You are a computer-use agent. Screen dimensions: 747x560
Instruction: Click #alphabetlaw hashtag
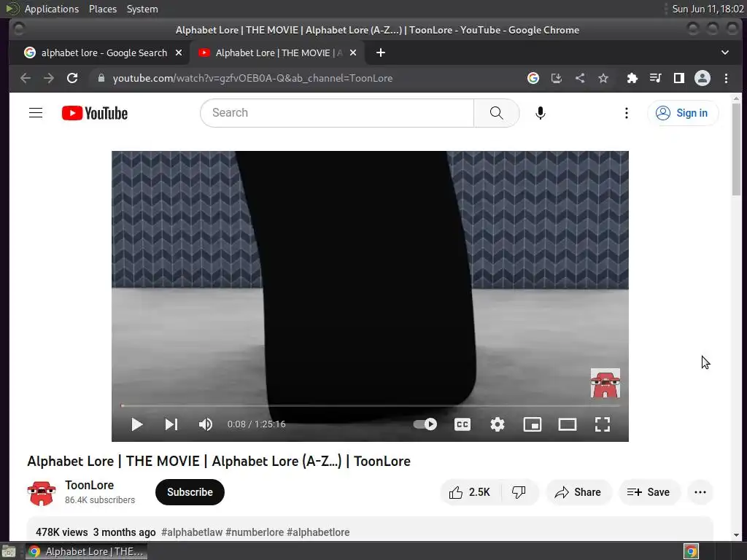tap(192, 532)
